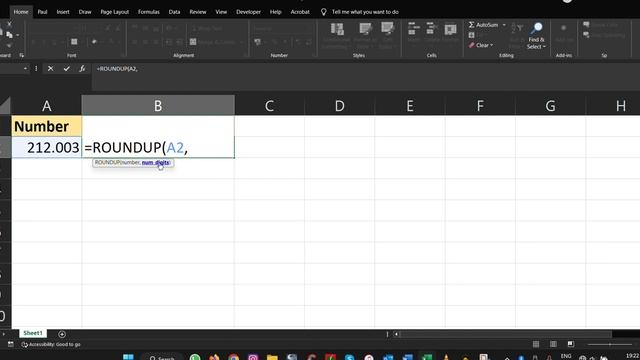The height and width of the screenshot is (360, 640).
Task: Select column header D
Action: (x=339, y=106)
